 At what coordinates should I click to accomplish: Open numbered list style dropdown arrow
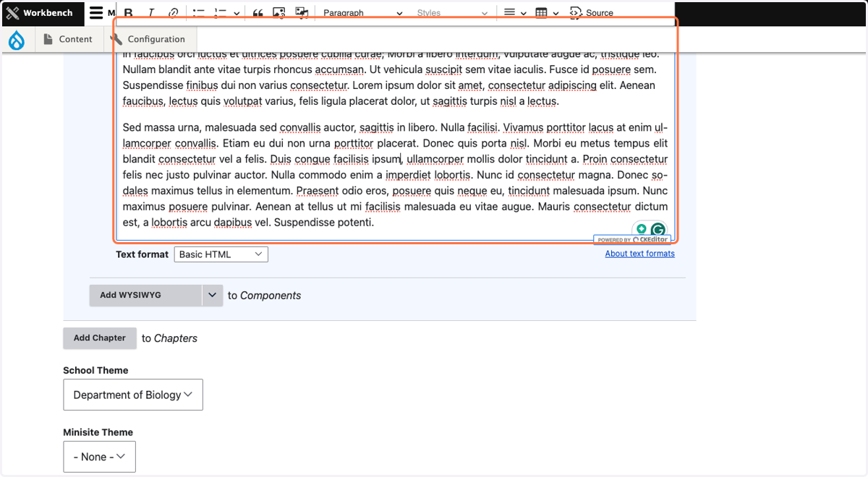click(x=237, y=13)
